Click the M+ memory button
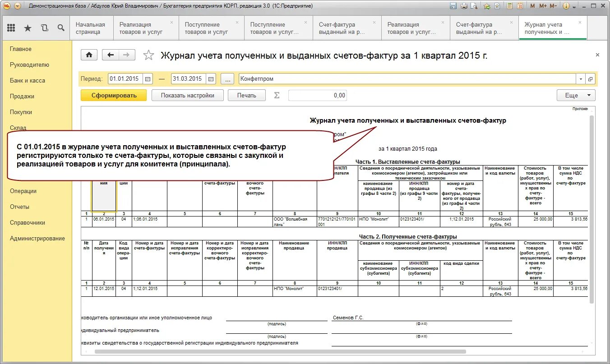Image resolution: width=610 pixels, height=364 pixels. tap(543, 6)
